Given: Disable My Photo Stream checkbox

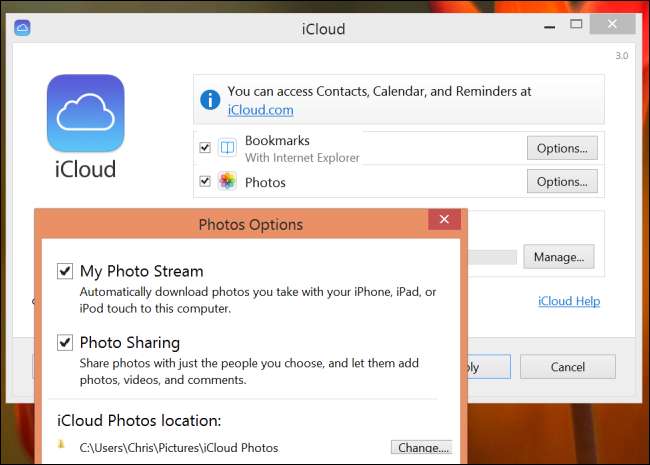Looking at the screenshot, I should point(65,271).
